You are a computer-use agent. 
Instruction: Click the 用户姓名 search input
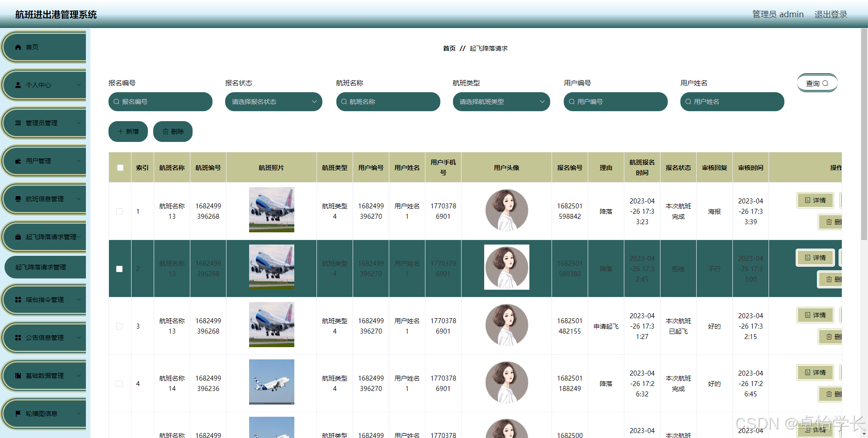[732, 102]
